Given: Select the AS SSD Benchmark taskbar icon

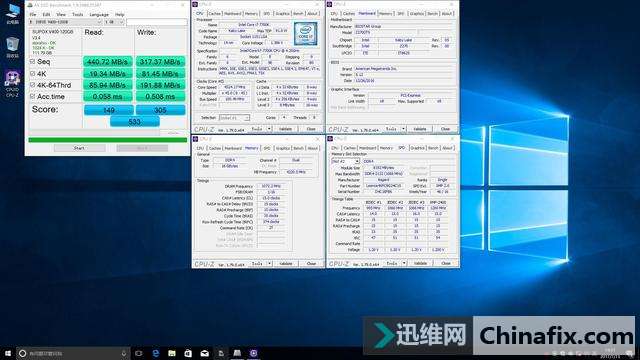Looking at the screenshot, I should pyautogui.click(x=237, y=353).
